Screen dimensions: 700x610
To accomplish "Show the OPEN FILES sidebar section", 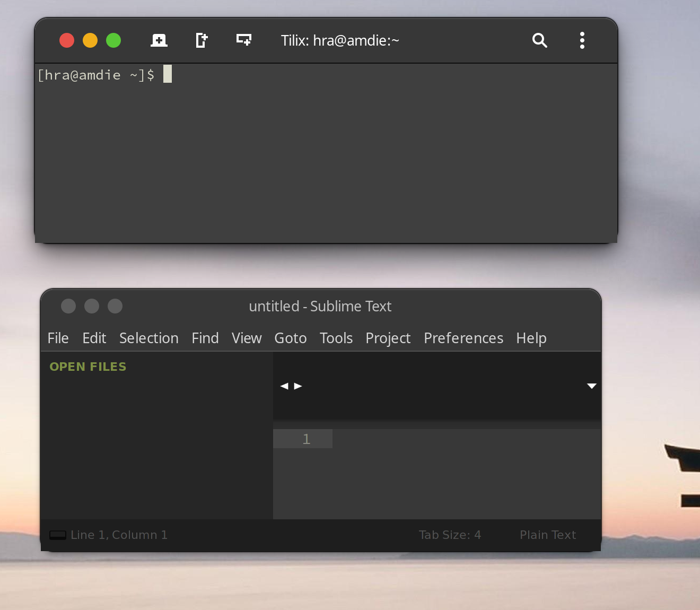I will point(88,366).
